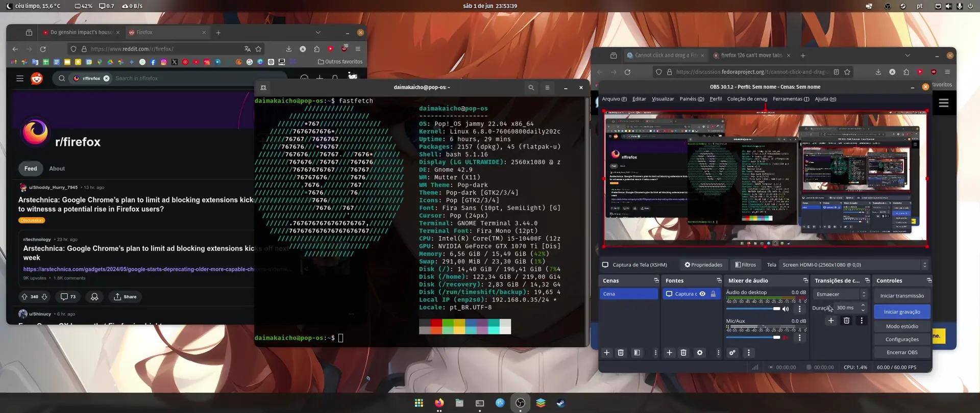The width and height of the screenshot is (980, 413).
Task: Open terminal search icon
Action: click(531, 88)
